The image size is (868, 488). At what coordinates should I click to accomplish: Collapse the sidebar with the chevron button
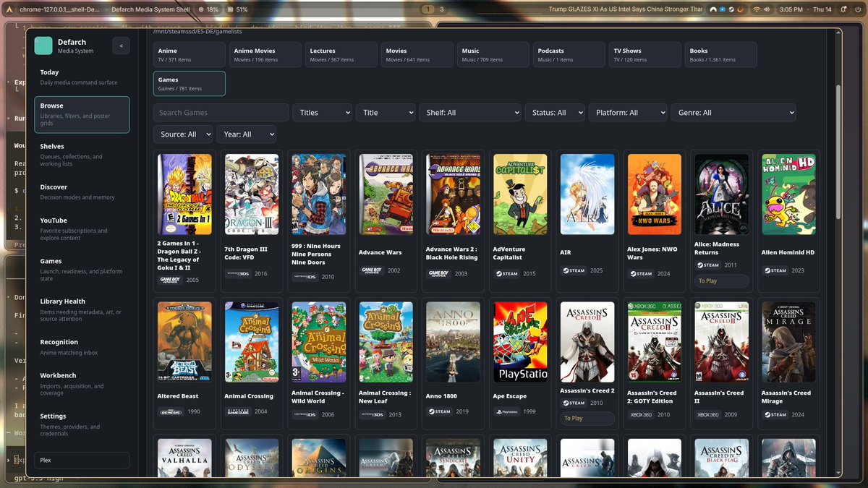click(x=121, y=46)
